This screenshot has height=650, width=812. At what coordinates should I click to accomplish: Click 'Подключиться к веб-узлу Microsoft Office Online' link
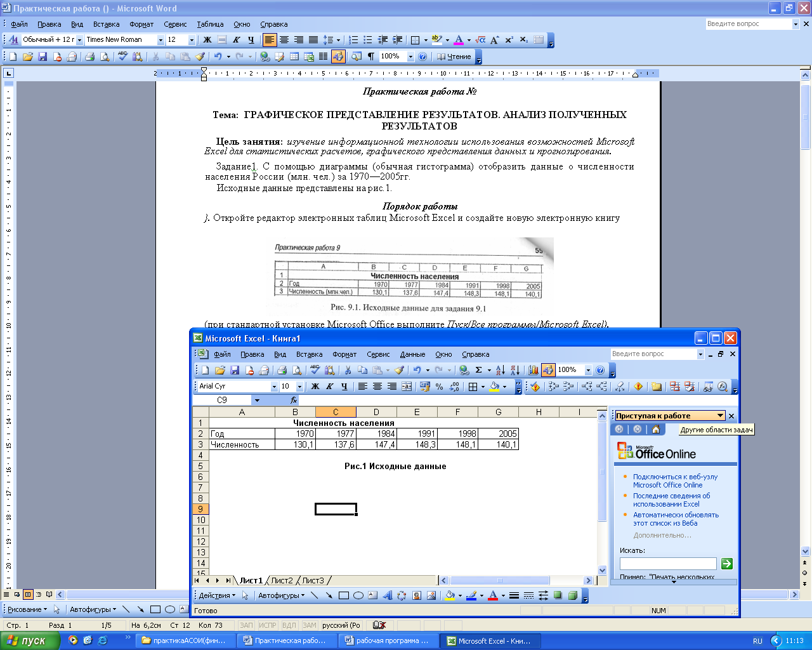click(675, 481)
